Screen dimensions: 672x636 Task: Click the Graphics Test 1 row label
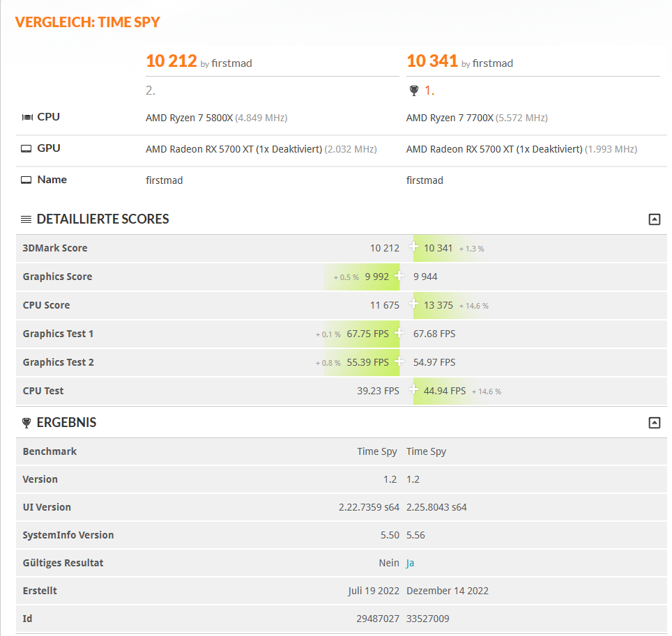(59, 334)
